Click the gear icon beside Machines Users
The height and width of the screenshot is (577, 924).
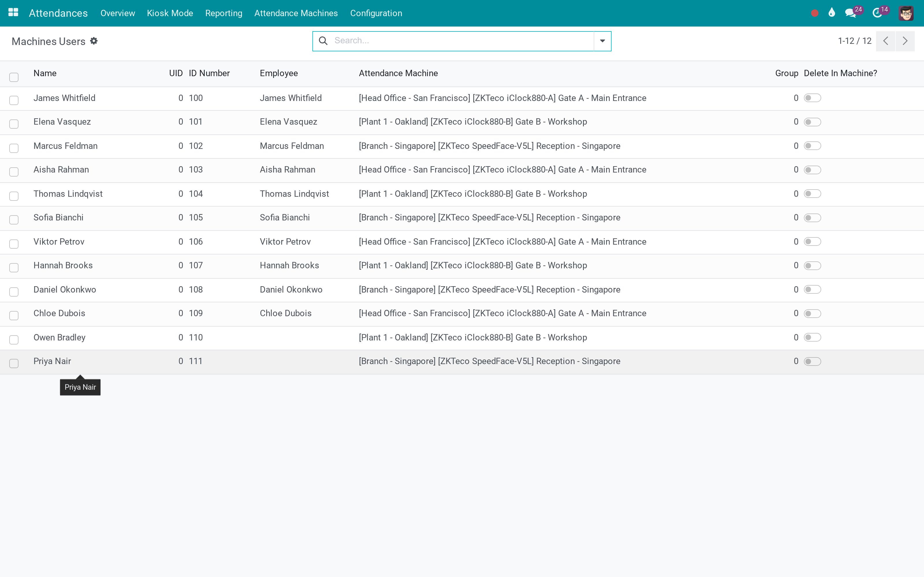click(x=94, y=41)
